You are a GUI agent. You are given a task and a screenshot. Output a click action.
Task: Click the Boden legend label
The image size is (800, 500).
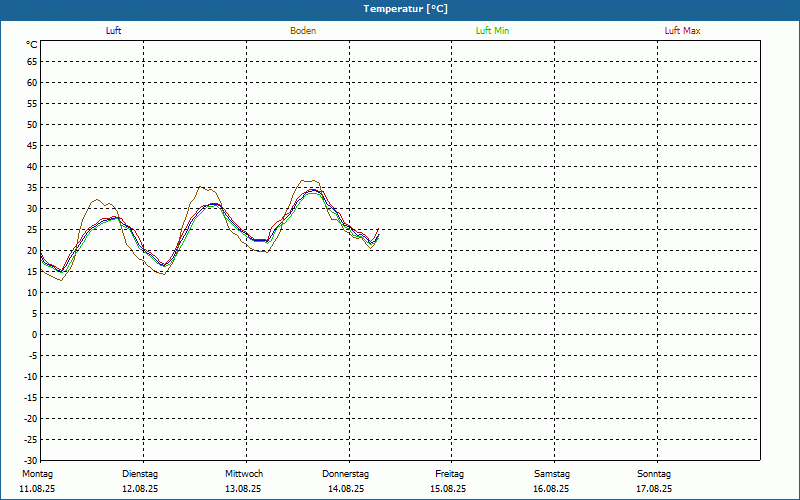point(303,31)
